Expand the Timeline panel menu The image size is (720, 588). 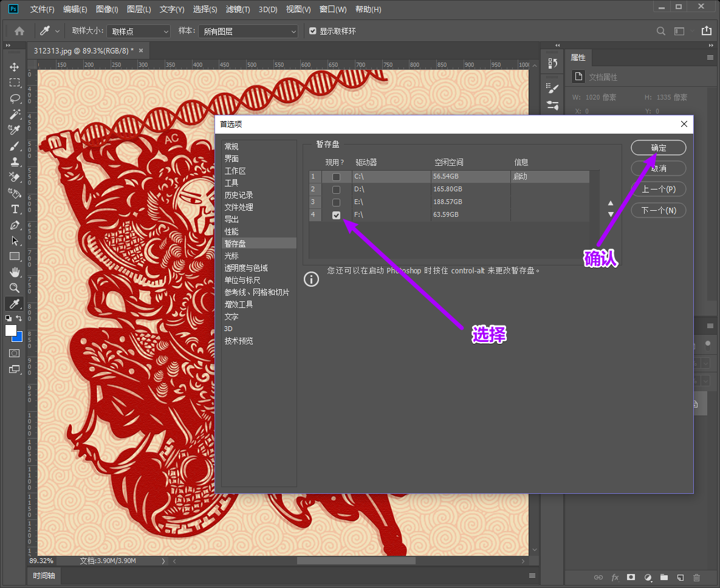[532, 576]
